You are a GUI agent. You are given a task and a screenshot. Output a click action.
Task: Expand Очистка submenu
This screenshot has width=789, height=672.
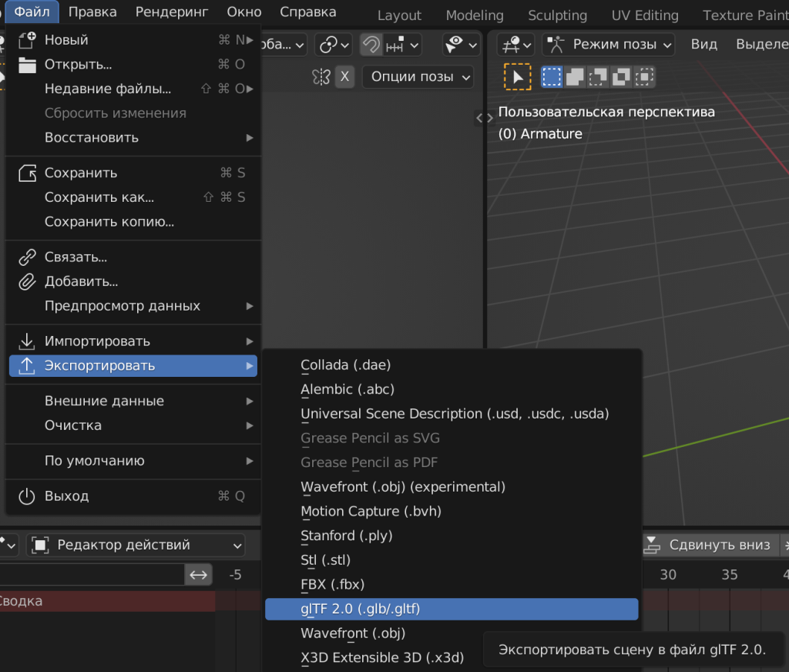133,425
